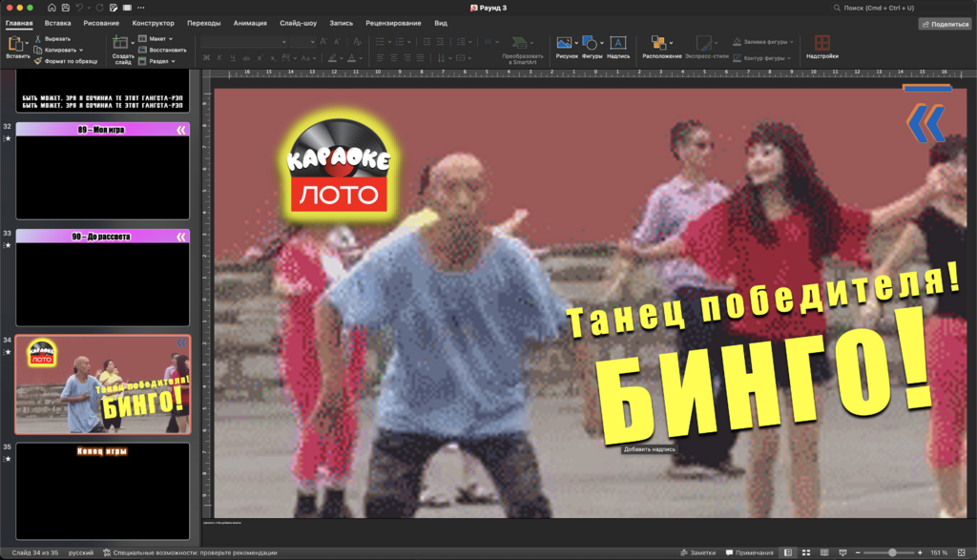The height and width of the screenshot is (560, 977).
Task: Open the Вид tab
Action: point(441,23)
